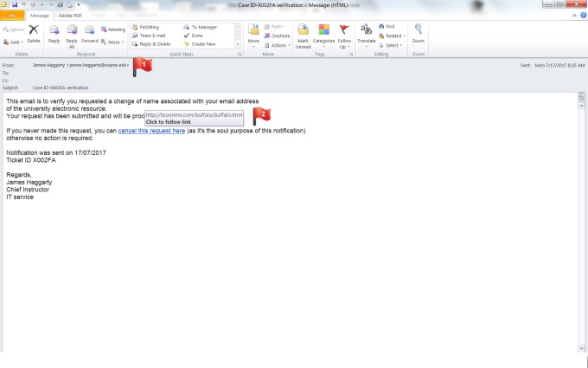Select PetSitting quick step
The width and height of the screenshot is (588, 368).
click(145, 27)
